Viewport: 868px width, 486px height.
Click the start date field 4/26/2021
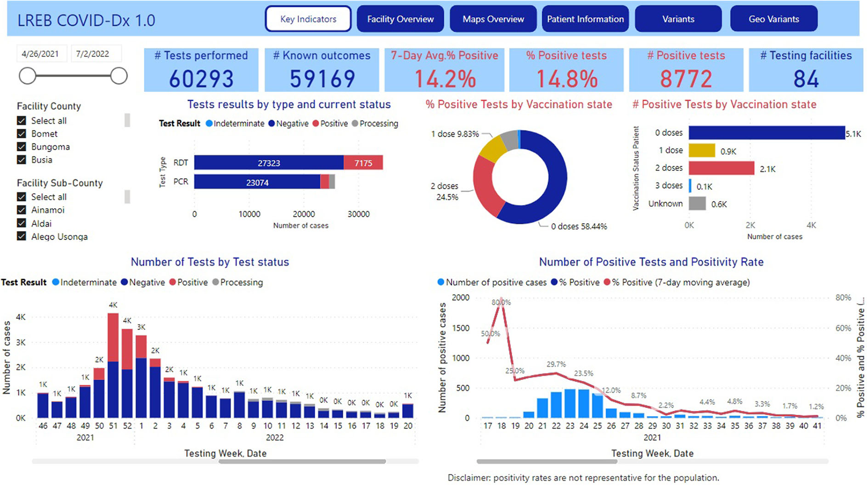click(x=40, y=54)
